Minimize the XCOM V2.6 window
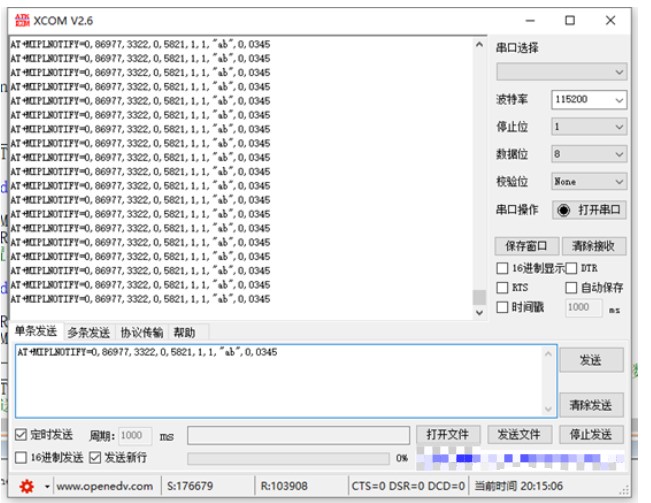Image resolution: width=651 pixels, height=503 pixels. (x=530, y=20)
